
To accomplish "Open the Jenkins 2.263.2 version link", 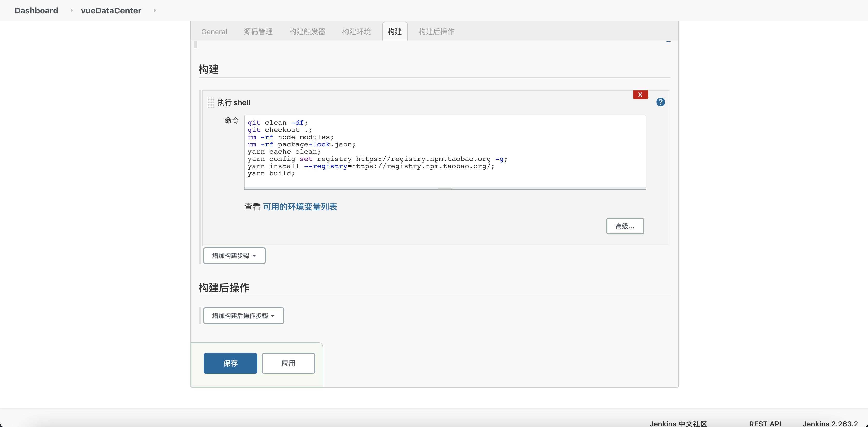I will point(830,424).
